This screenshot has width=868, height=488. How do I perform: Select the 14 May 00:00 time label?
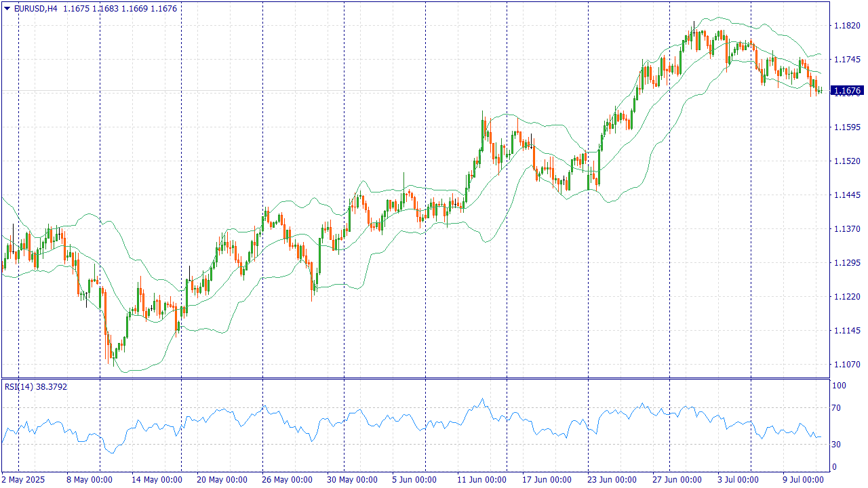click(156, 479)
